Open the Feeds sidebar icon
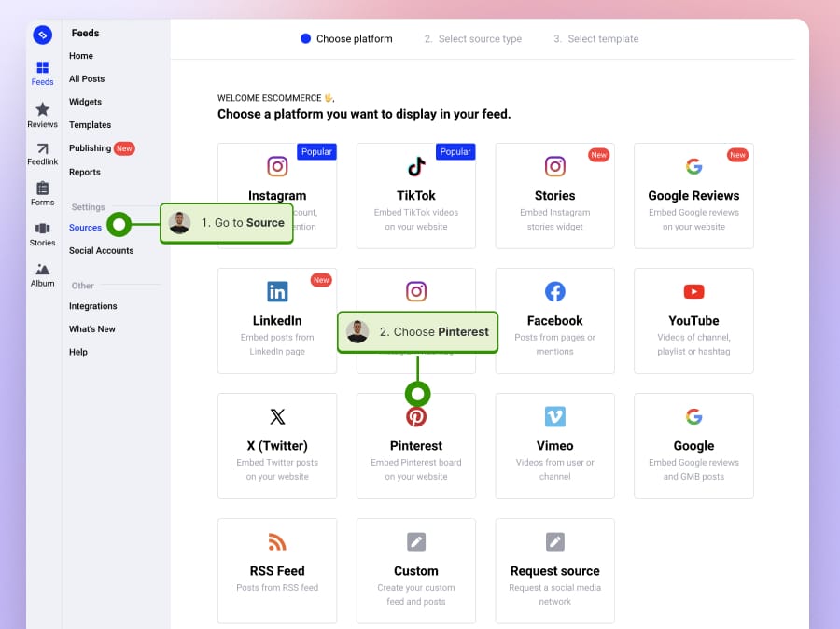 42,67
